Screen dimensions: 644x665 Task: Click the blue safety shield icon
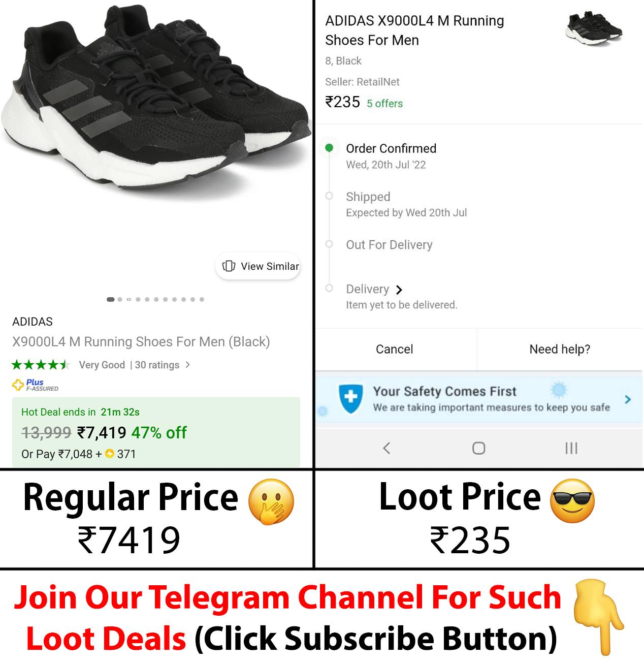coord(350,398)
